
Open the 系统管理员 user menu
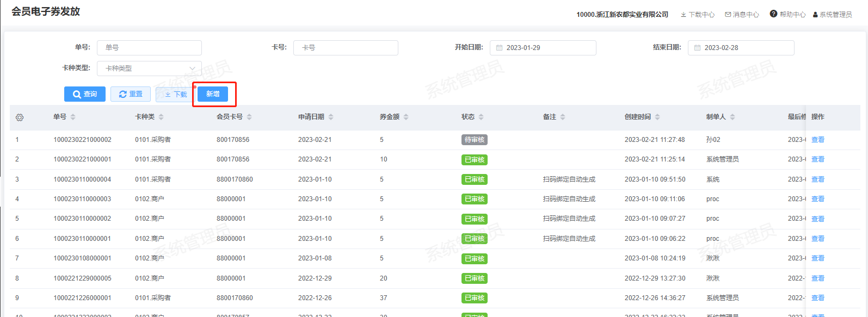832,15
